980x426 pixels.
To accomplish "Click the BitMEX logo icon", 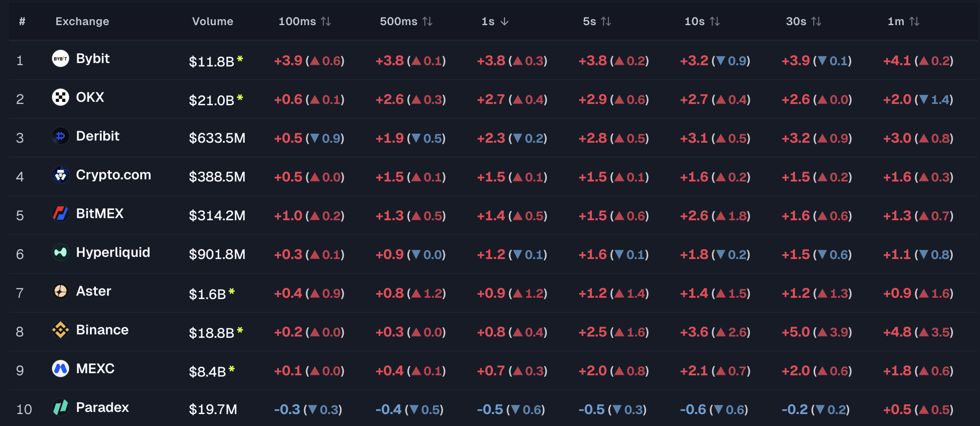I will [61, 213].
